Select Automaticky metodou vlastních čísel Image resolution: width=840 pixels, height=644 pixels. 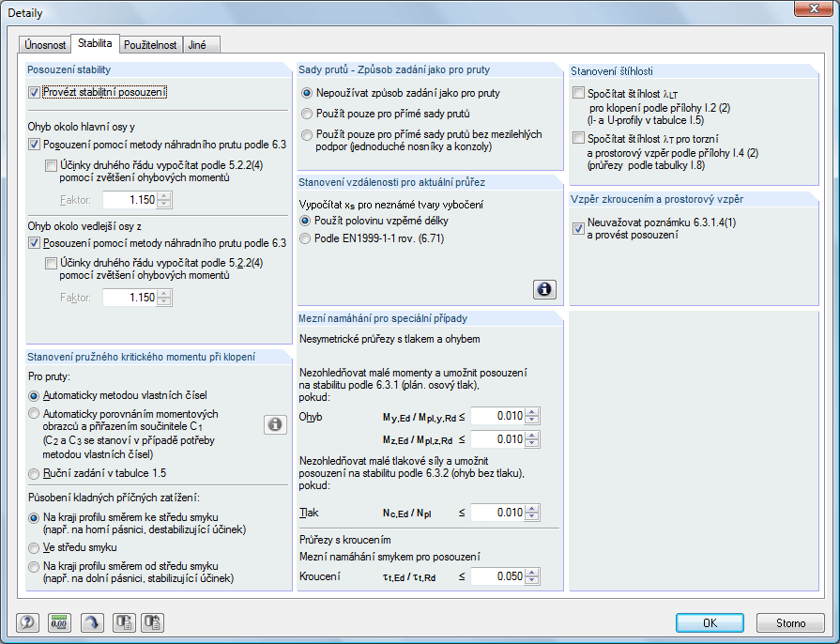34,396
